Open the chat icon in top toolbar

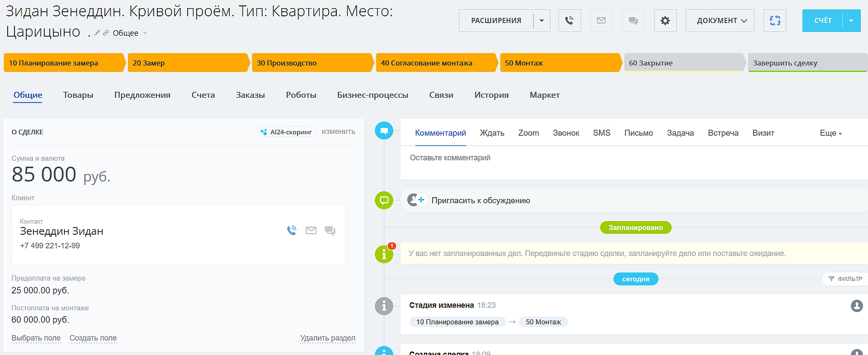633,21
